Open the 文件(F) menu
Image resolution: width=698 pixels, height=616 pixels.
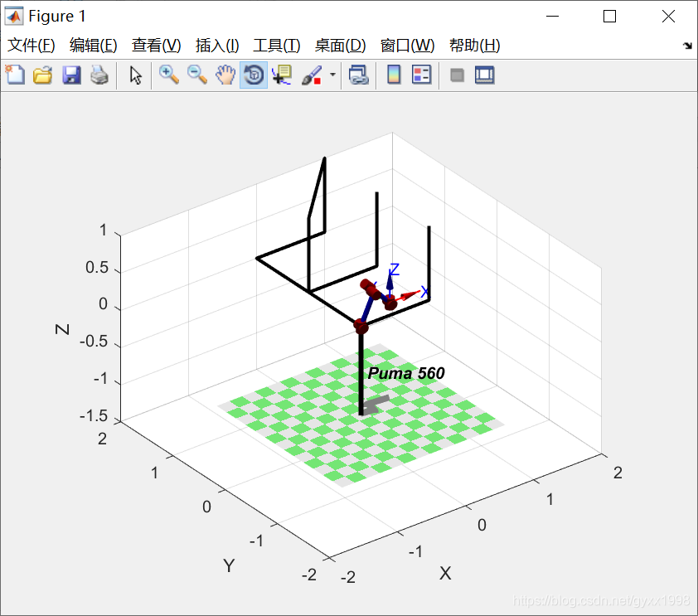click(x=32, y=46)
